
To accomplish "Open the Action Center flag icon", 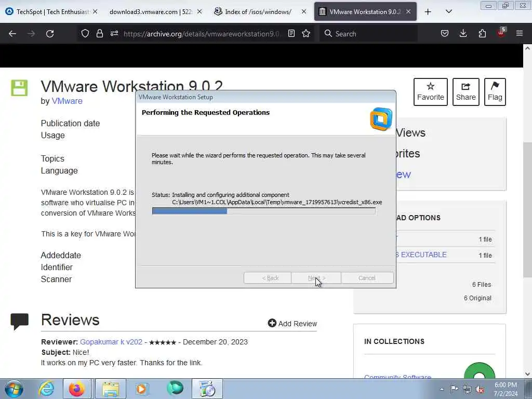I will [x=454, y=389].
